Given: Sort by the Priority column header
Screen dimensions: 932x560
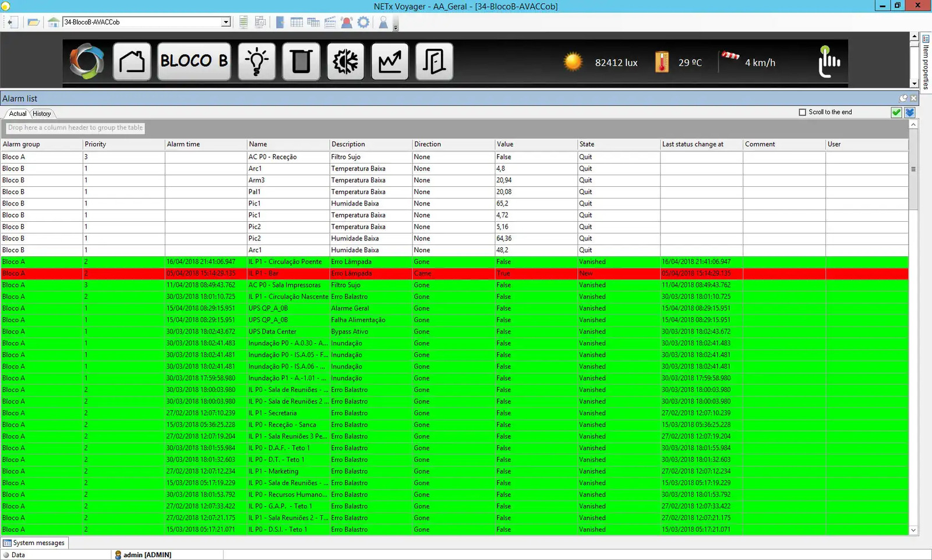Looking at the screenshot, I should tap(96, 144).
